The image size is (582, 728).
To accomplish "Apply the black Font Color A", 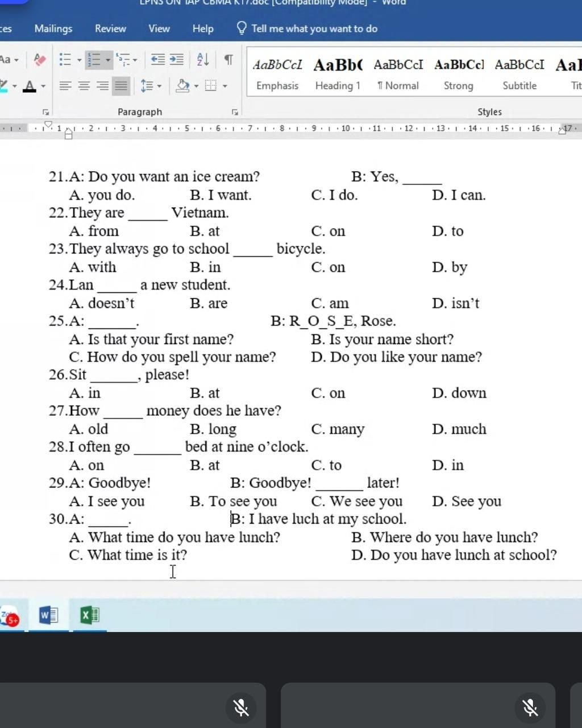I will point(30,86).
